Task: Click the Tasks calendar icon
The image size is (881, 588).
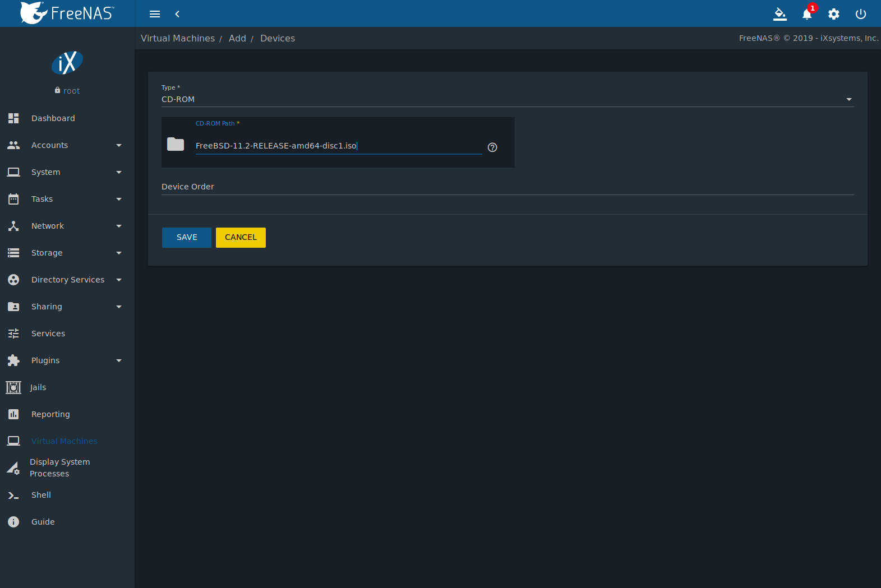Action: pos(13,199)
